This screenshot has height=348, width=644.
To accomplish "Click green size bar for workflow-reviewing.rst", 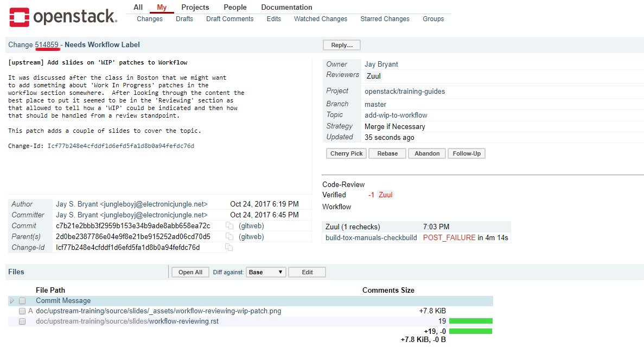I will pyautogui.click(x=470, y=321).
